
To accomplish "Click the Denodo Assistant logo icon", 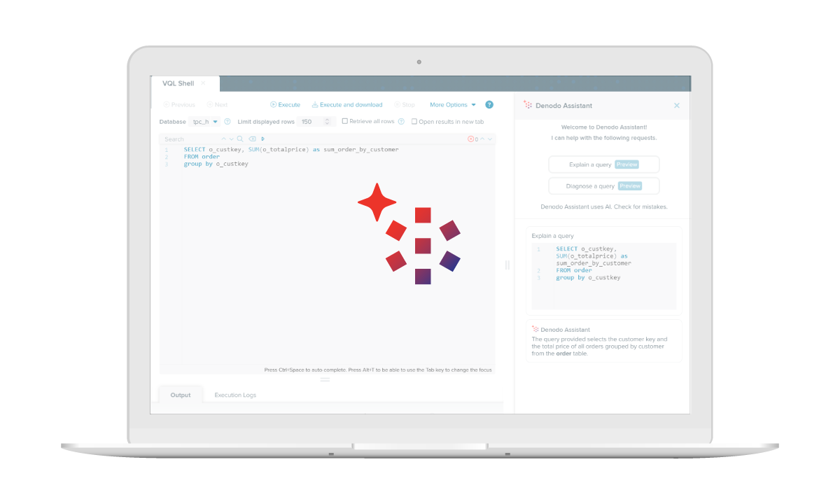I will tap(528, 105).
